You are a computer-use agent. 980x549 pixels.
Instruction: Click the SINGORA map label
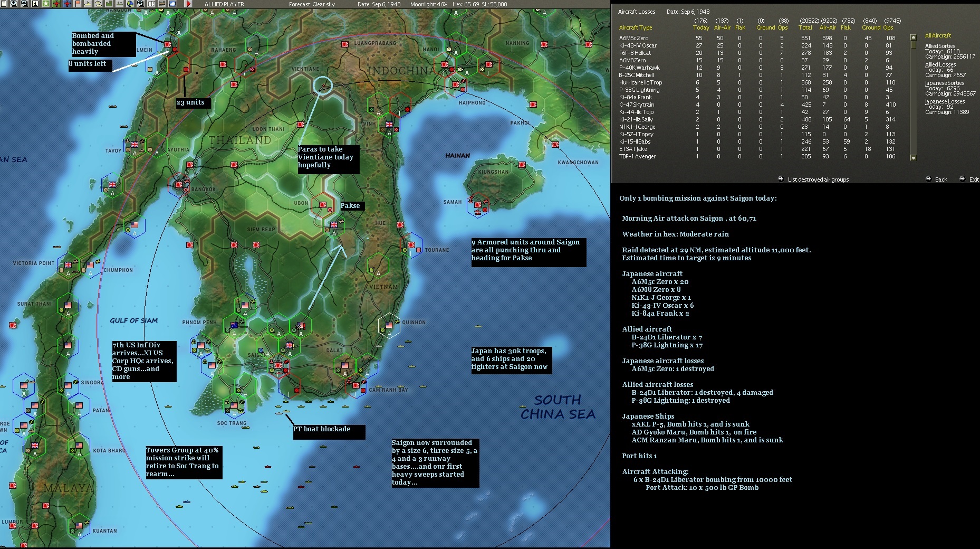point(92,383)
